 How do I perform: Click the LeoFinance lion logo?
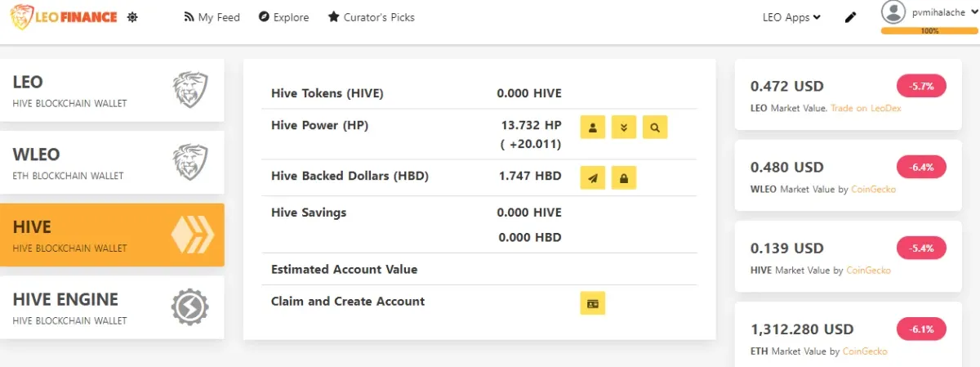[64, 16]
